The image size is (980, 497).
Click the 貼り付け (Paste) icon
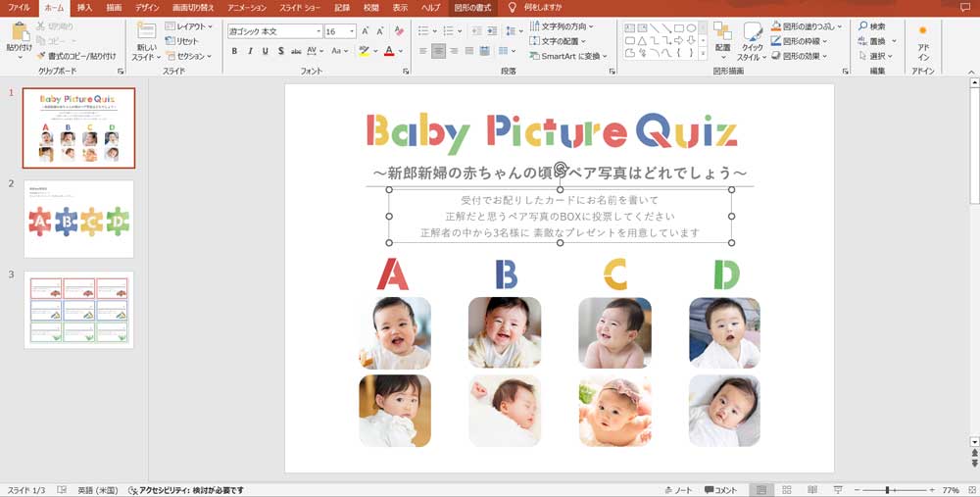[19, 31]
